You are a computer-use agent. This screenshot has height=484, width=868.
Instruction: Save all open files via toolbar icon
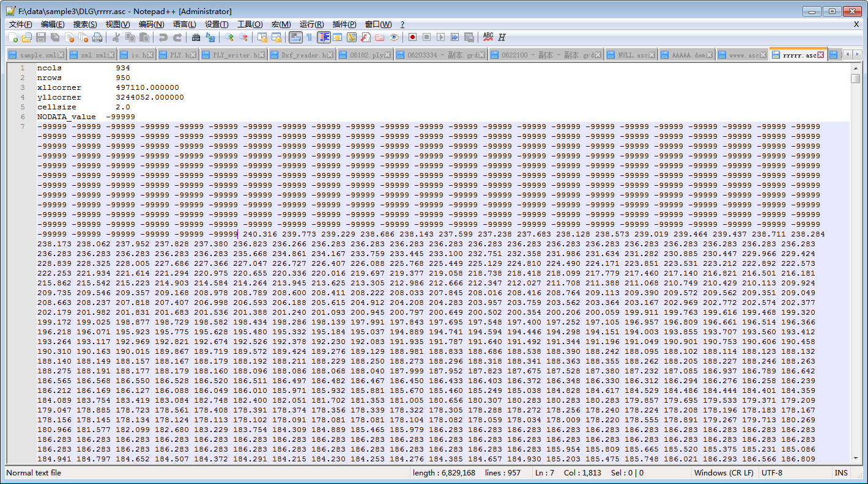pyautogui.click(x=55, y=37)
